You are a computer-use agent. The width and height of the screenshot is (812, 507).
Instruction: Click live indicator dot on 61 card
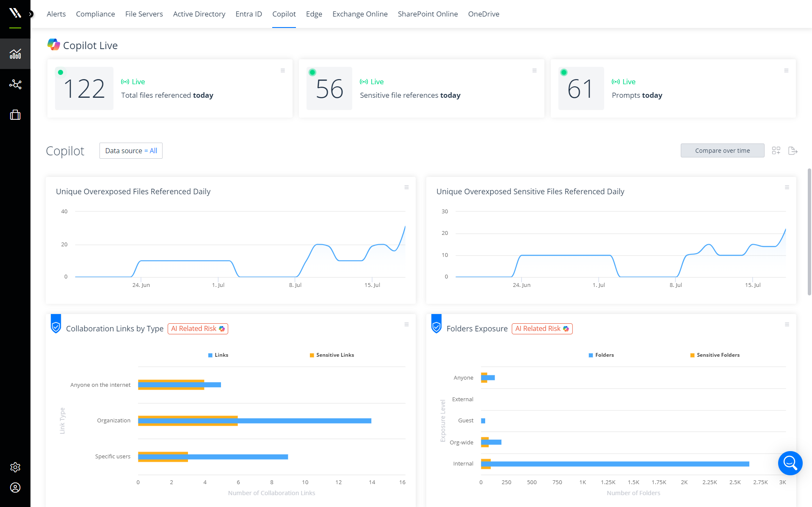click(564, 72)
